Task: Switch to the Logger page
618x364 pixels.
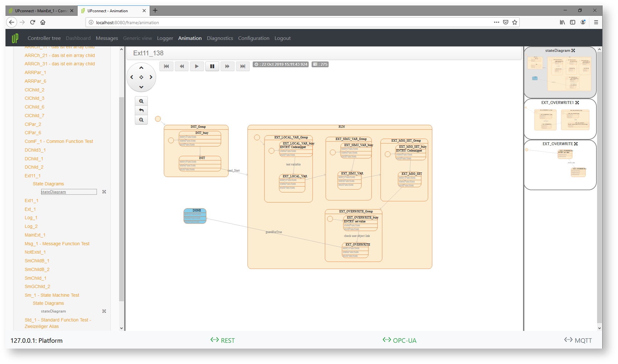Action: coord(165,38)
